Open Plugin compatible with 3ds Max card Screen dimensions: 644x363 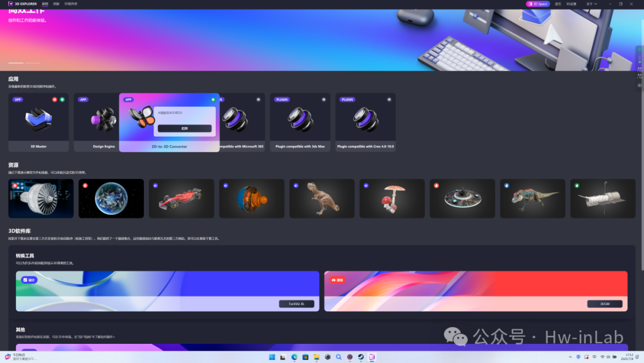(300, 122)
